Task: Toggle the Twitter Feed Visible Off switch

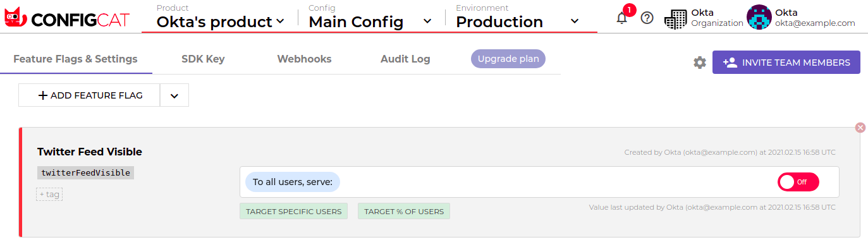Action: (x=798, y=182)
